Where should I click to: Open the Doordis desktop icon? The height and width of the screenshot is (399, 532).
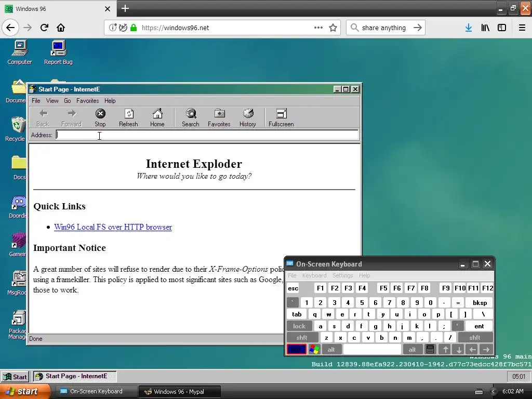click(18, 207)
